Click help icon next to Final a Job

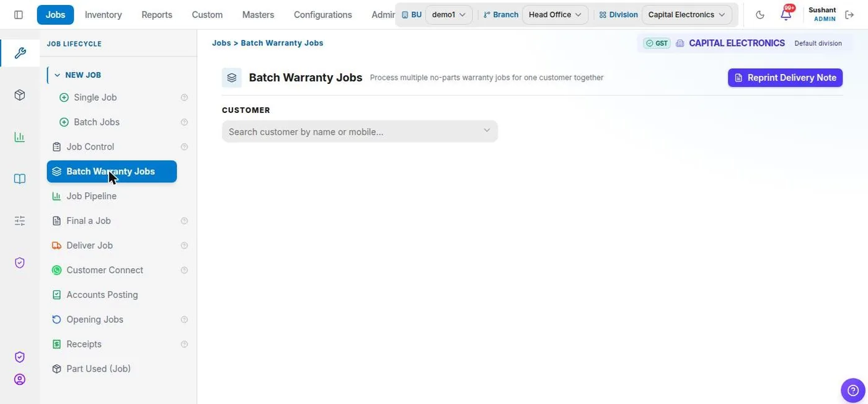coord(184,221)
